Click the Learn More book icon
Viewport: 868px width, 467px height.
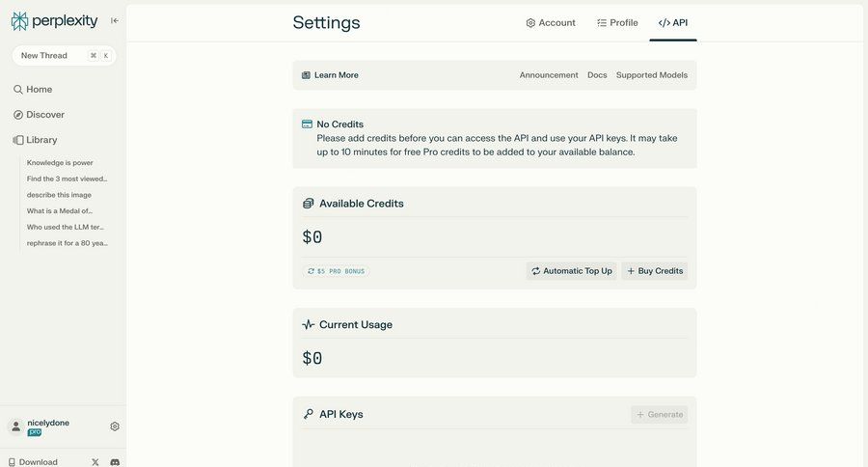click(306, 75)
